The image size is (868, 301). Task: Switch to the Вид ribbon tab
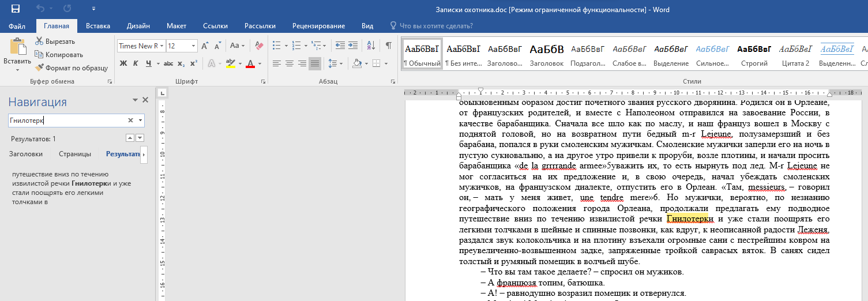click(367, 26)
